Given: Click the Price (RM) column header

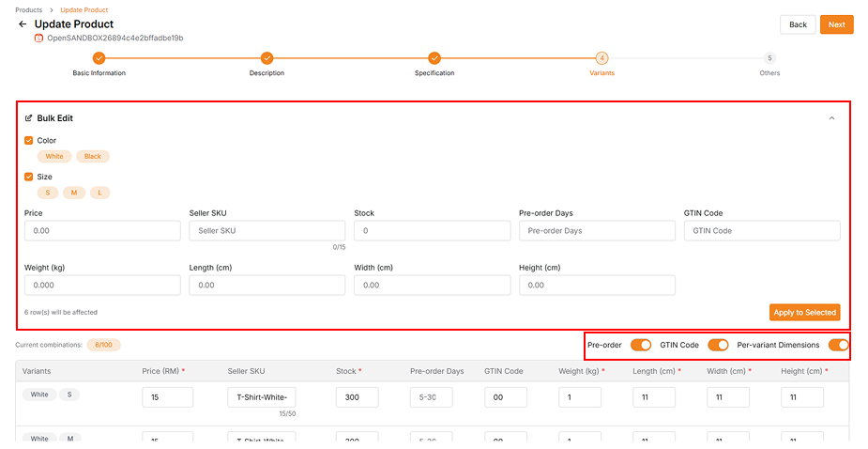Looking at the screenshot, I should pyautogui.click(x=163, y=371).
